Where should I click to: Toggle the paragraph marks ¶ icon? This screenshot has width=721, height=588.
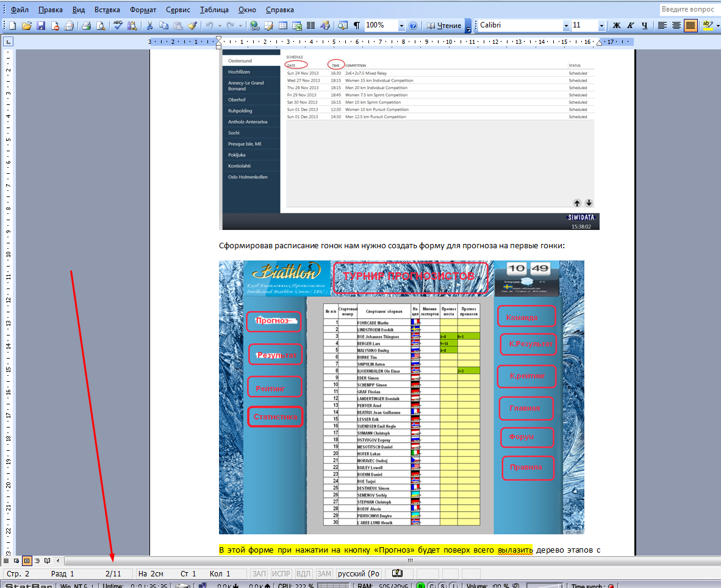357,26
